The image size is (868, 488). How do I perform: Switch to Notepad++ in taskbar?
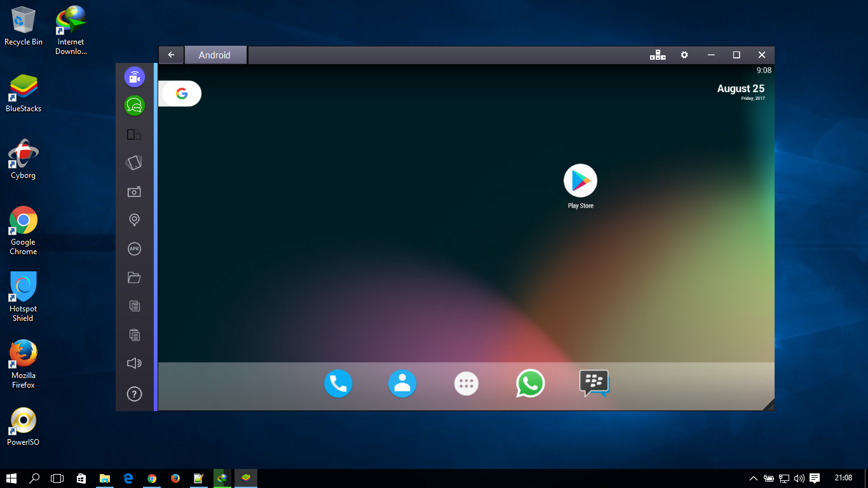[199, 478]
